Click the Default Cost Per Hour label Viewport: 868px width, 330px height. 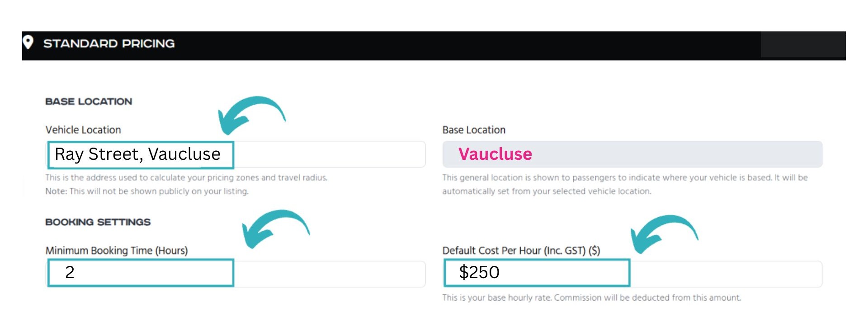[521, 251]
